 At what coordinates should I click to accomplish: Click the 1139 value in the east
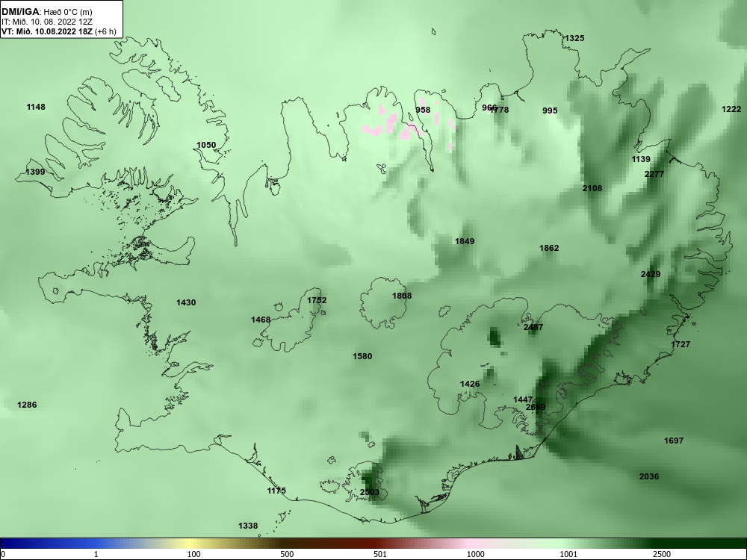(x=641, y=159)
